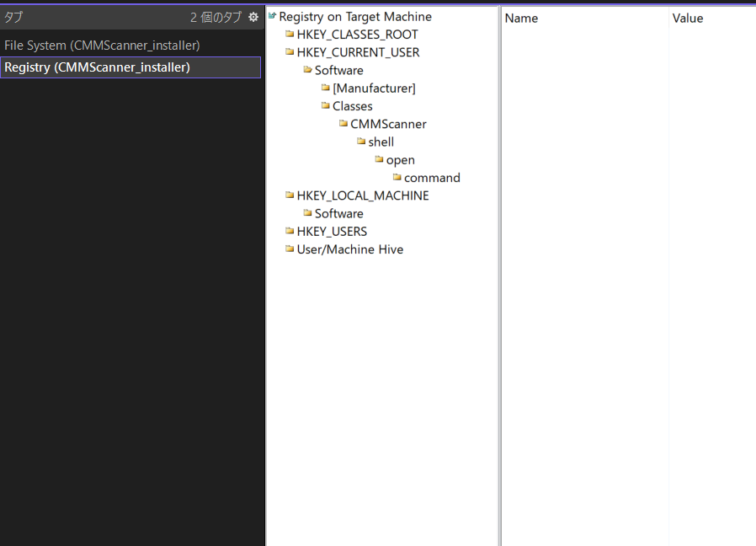The height and width of the screenshot is (546, 756).
Task: Click the HKEY_CURRENT_USER folder icon
Action: [x=290, y=51]
